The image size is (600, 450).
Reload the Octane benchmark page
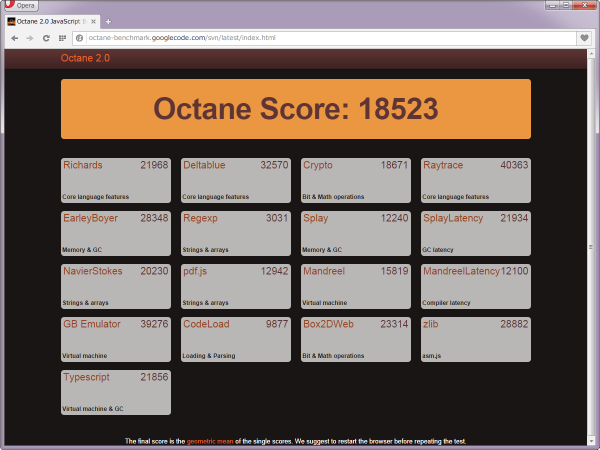46,38
